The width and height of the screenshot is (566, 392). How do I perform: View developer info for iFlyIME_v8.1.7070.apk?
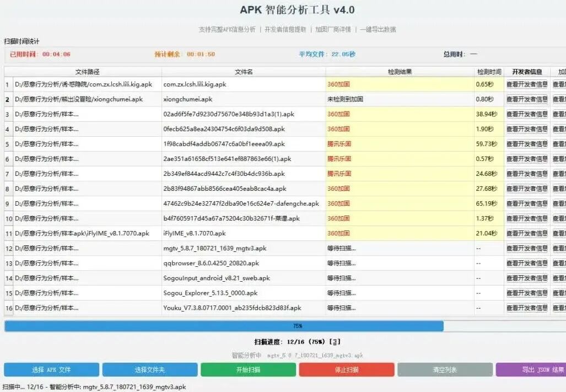click(527, 234)
